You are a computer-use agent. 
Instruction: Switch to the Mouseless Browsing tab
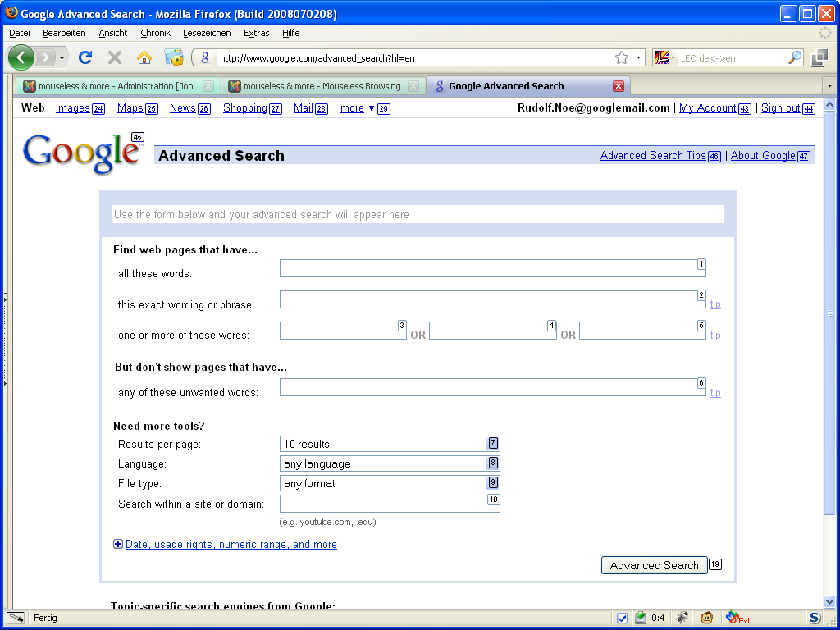coord(322,86)
